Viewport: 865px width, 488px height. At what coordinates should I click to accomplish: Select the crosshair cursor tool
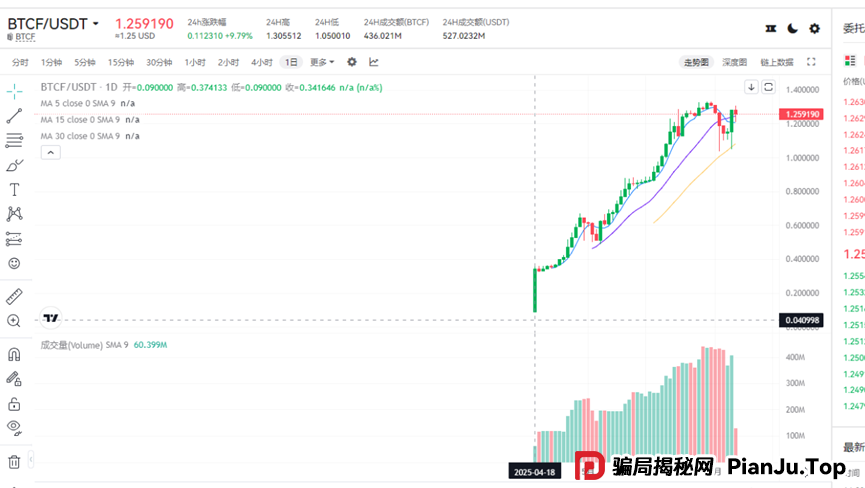point(14,91)
